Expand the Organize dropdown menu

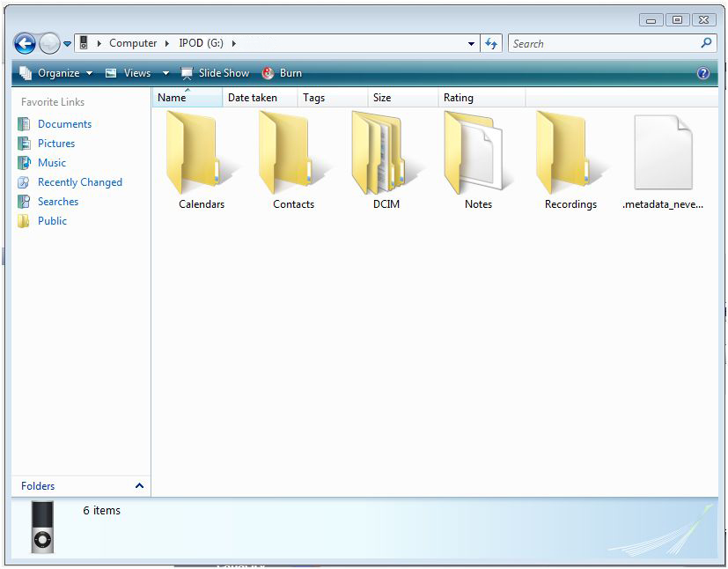56,73
